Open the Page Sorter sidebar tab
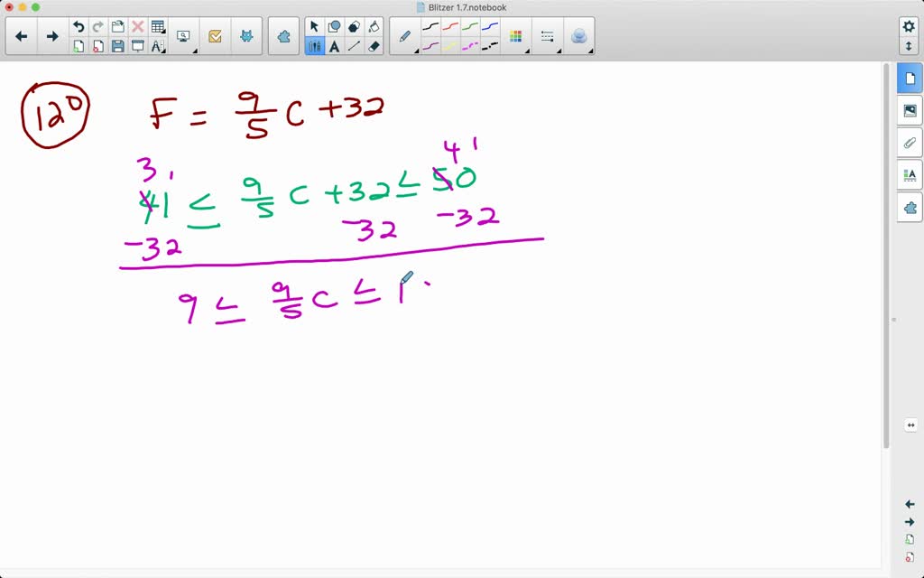 pyautogui.click(x=910, y=79)
